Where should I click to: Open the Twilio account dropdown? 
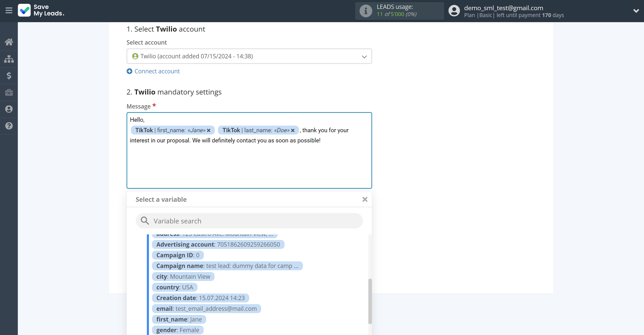249,56
